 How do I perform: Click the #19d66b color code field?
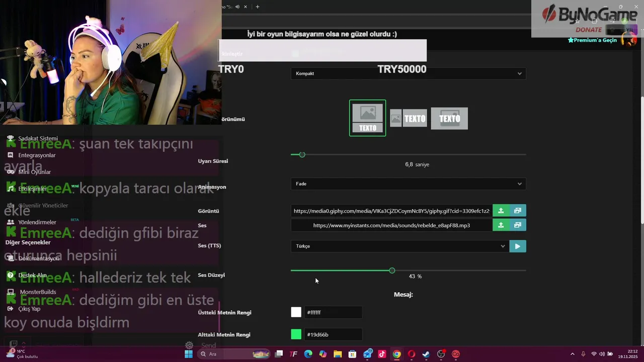[333, 334]
